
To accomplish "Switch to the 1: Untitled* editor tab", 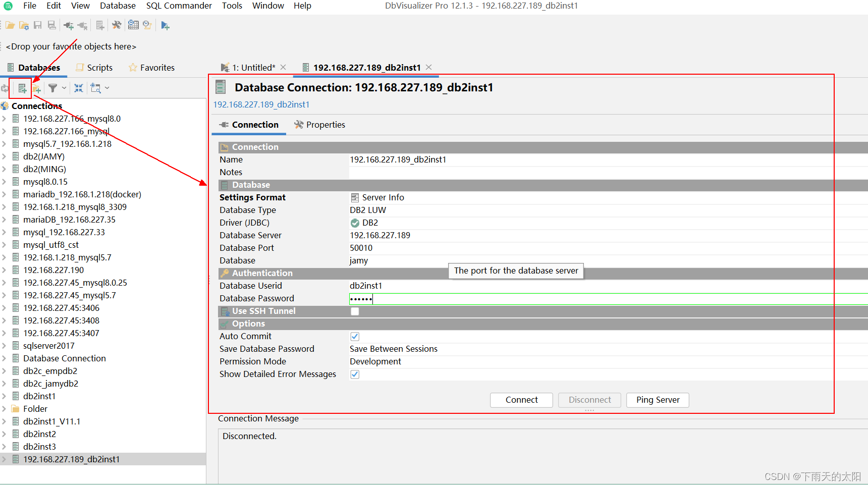I will (x=248, y=68).
